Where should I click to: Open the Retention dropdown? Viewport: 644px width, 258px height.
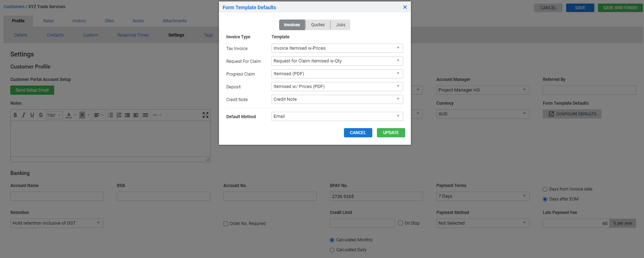(x=57, y=223)
